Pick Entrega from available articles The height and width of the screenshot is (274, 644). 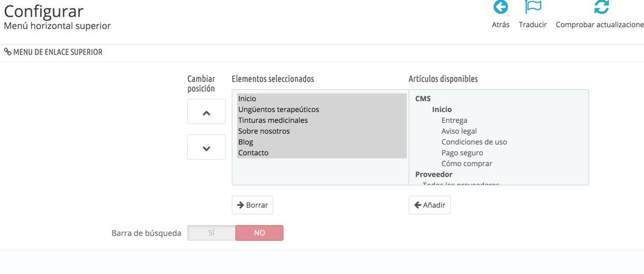pos(454,120)
